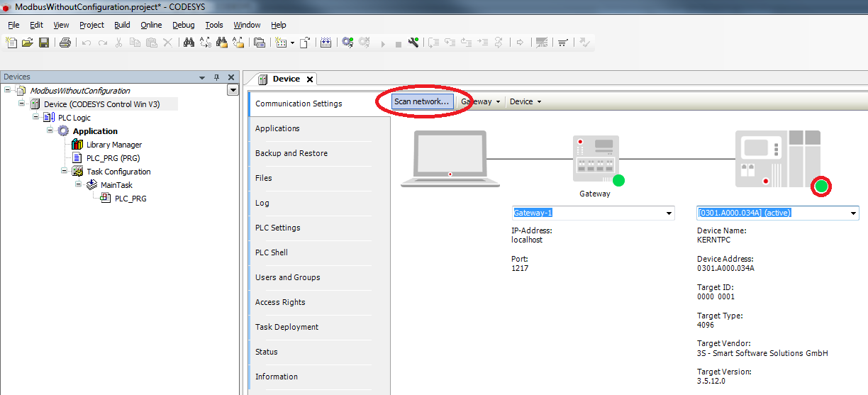
Task: Open the Gateway-1 combo box dropdown
Action: pos(669,213)
